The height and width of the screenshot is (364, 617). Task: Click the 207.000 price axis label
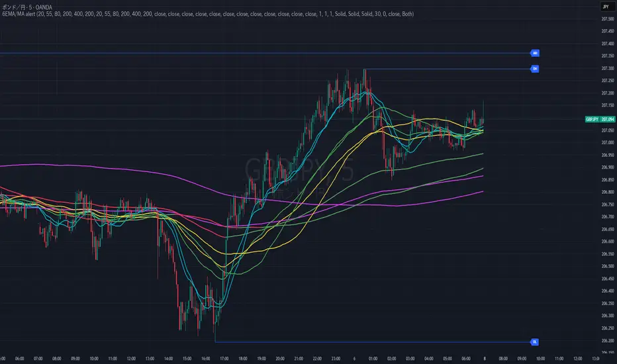[608, 142]
